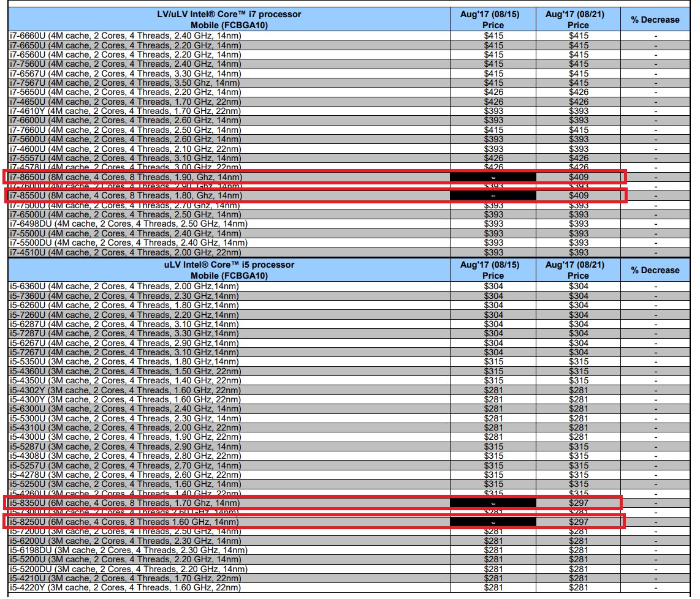Viewport: 700px width, 599px height.
Task: Select the $297 08/21 price for i5-8350U
Action: (579, 503)
